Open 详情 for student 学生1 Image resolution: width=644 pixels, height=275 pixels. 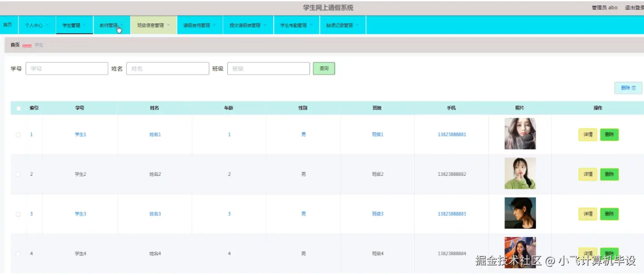[x=587, y=135]
